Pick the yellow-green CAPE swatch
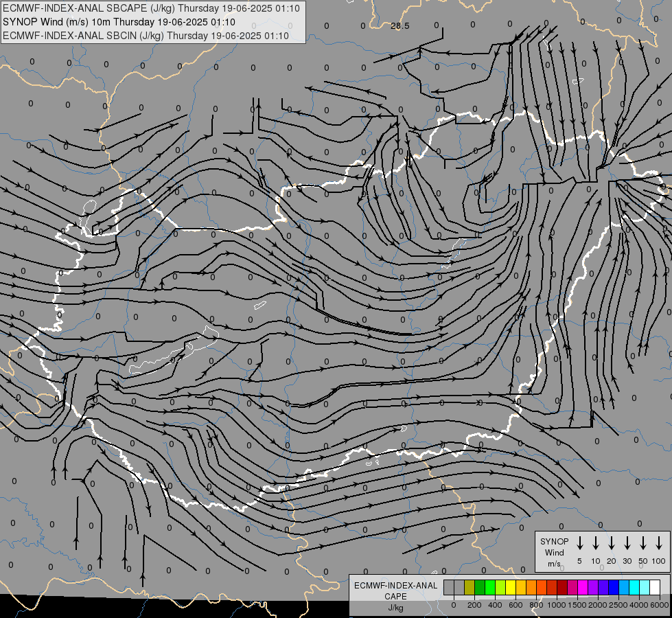The height and width of the screenshot is (618, 672). click(x=500, y=587)
